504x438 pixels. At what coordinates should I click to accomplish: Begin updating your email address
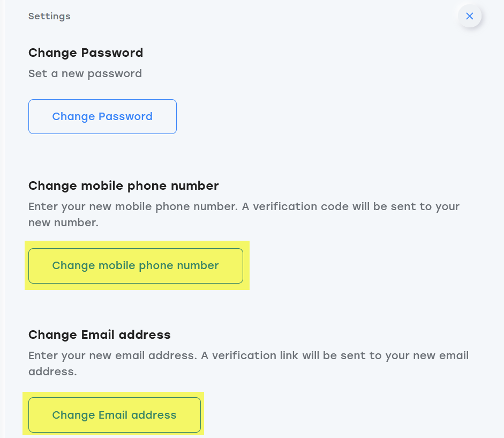coord(115,415)
